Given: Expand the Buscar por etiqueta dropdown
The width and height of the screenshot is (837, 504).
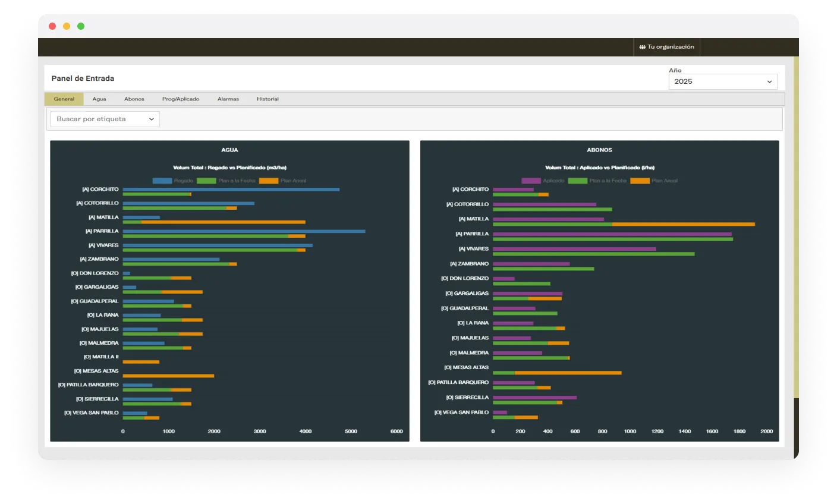Looking at the screenshot, I should [105, 119].
